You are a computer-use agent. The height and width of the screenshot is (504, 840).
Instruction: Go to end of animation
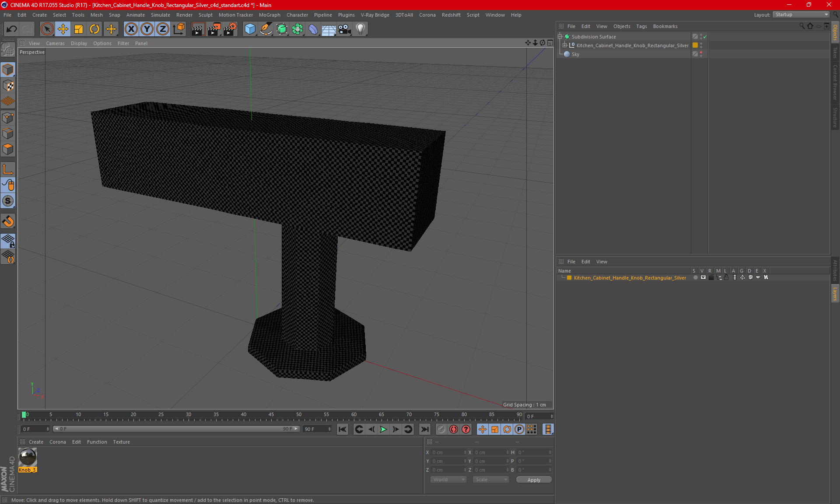pos(424,429)
